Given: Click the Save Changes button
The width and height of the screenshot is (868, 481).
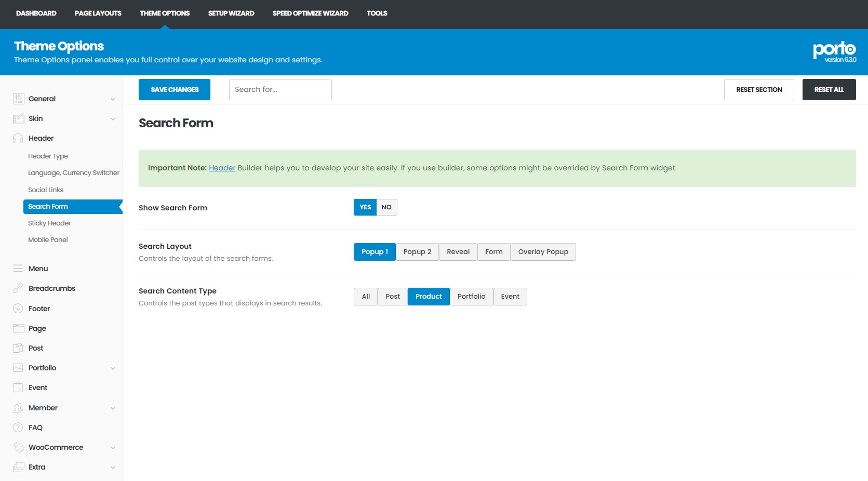Looking at the screenshot, I should pos(174,89).
